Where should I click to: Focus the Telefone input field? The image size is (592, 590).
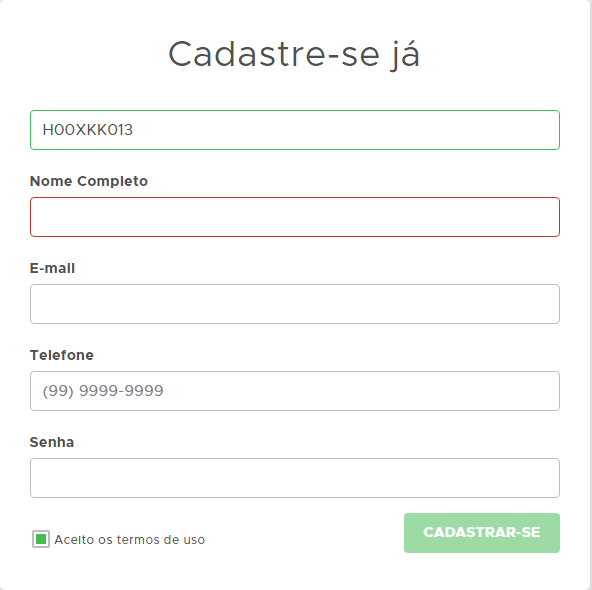pyautogui.click(x=294, y=391)
